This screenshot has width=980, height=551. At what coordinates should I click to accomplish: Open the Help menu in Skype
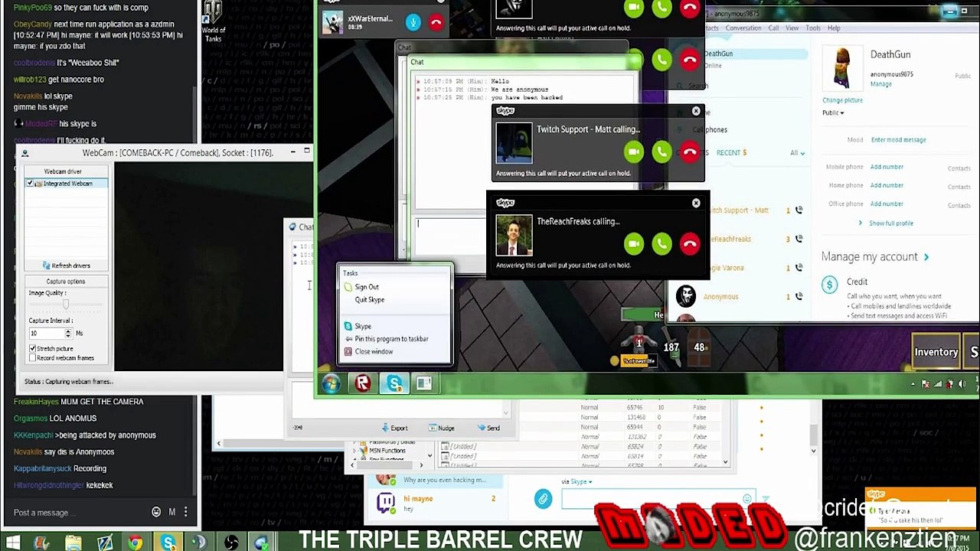tap(834, 28)
